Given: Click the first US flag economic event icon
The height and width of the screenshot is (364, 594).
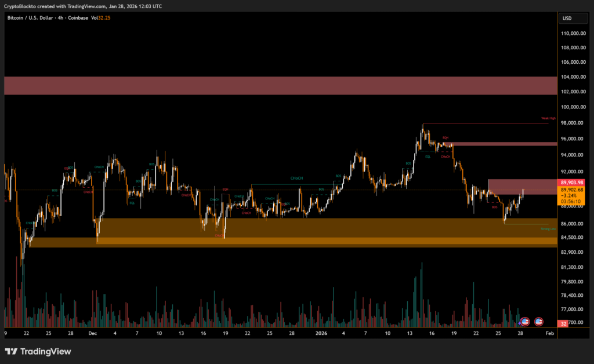Looking at the screenshot, I should [x=526, y=321].
